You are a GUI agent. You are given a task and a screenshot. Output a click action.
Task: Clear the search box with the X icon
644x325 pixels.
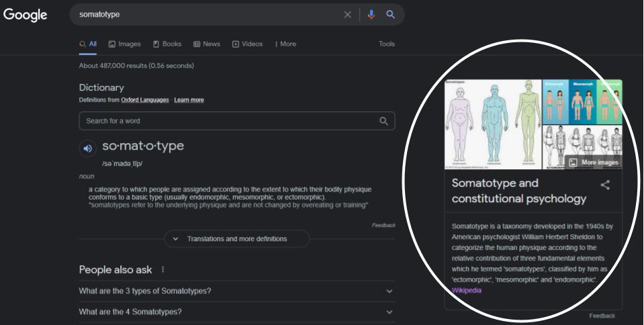(347, 15)
